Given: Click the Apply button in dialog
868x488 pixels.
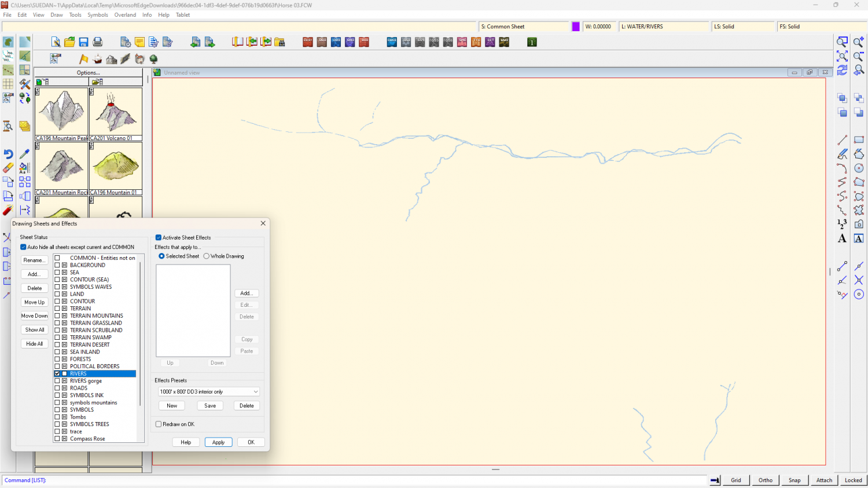Looking at the screenshot, I should [x=218, y=442].
